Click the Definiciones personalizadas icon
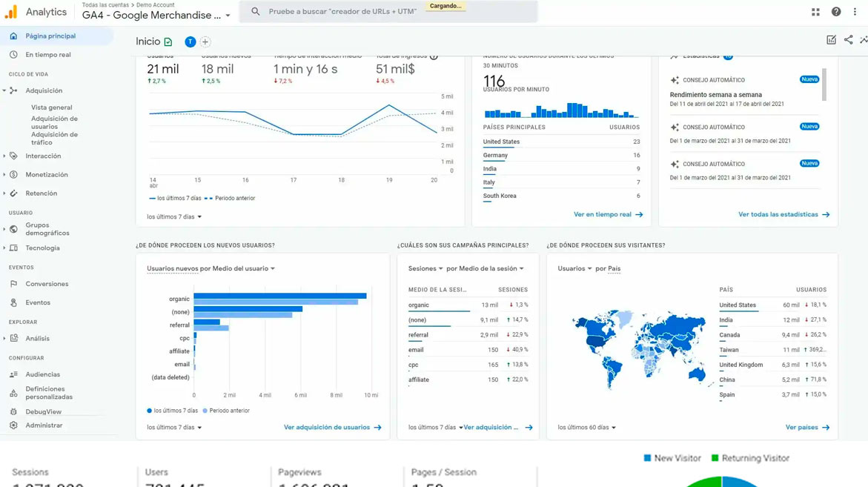Screen dimensions: 868x487 [13, 393]
